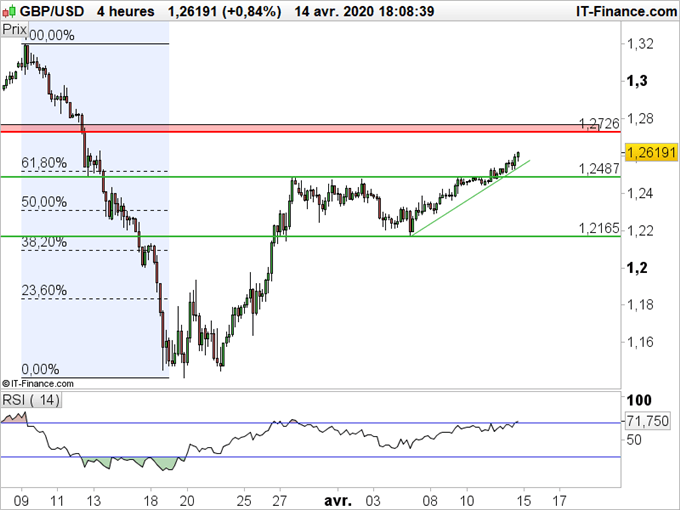The image size is (680, 510).
Task: Click the 'RSI ( 14)' indicator label
Action: (31, 399)
